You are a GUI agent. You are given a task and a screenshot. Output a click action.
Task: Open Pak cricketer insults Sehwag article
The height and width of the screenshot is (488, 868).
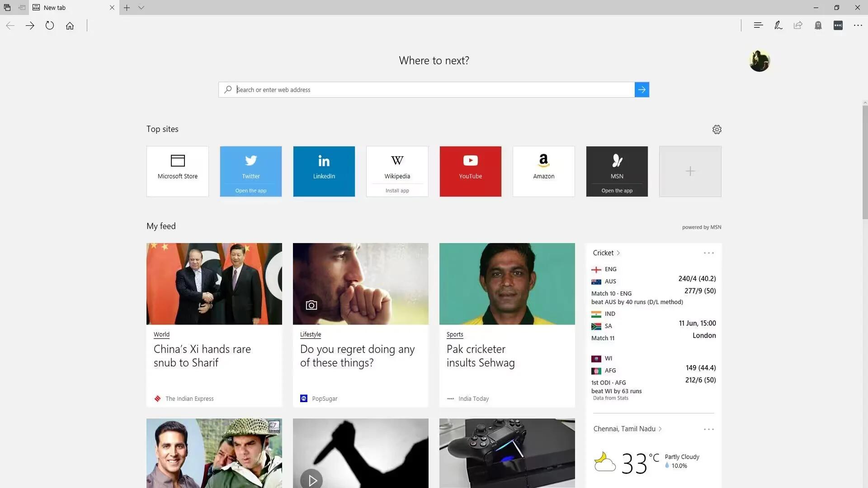coord(481,356)
